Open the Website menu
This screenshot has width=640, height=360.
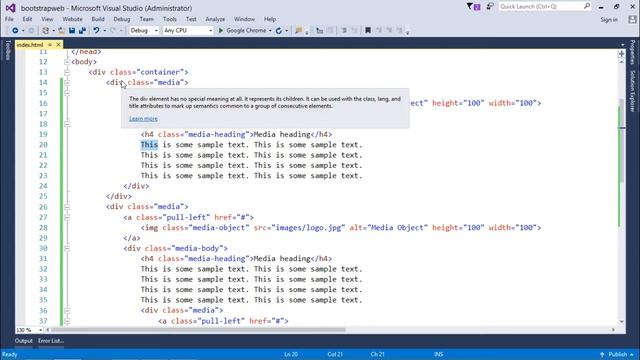point(72,19)
